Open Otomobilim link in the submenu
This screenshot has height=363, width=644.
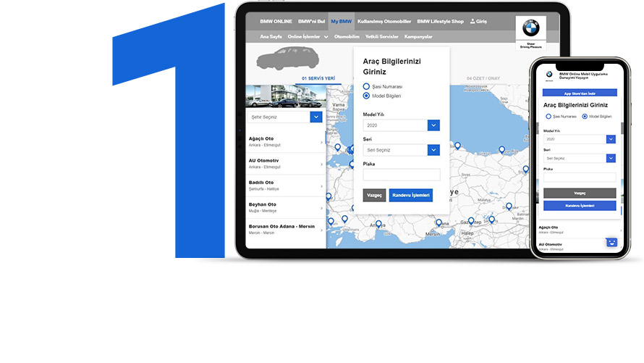(347, 36)
